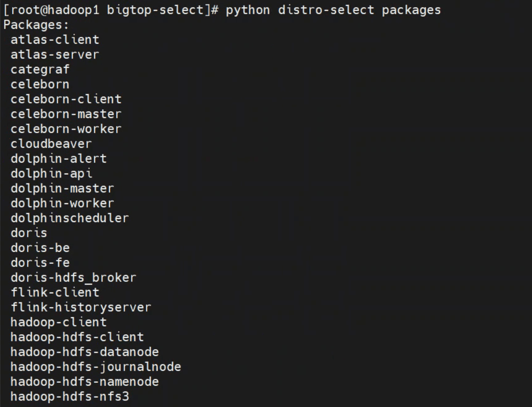Click the python distro-select packages command
532x407 pixels.
333,10
